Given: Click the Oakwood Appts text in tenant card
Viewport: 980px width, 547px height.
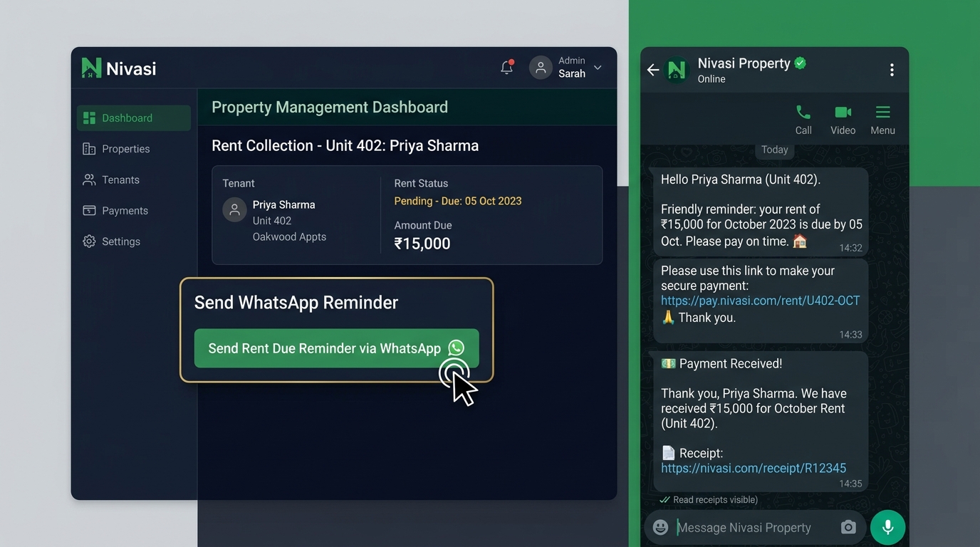Looking at the screenshot, I should click(289, 236).
